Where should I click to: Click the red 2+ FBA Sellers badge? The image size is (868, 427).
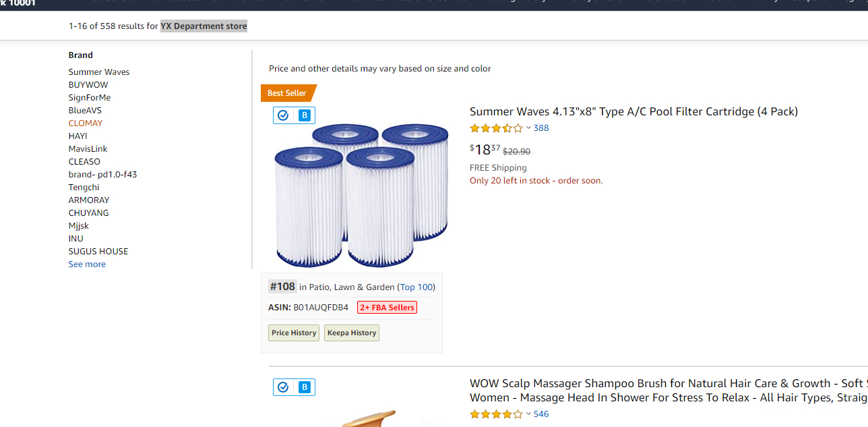[x=387, y=308]
